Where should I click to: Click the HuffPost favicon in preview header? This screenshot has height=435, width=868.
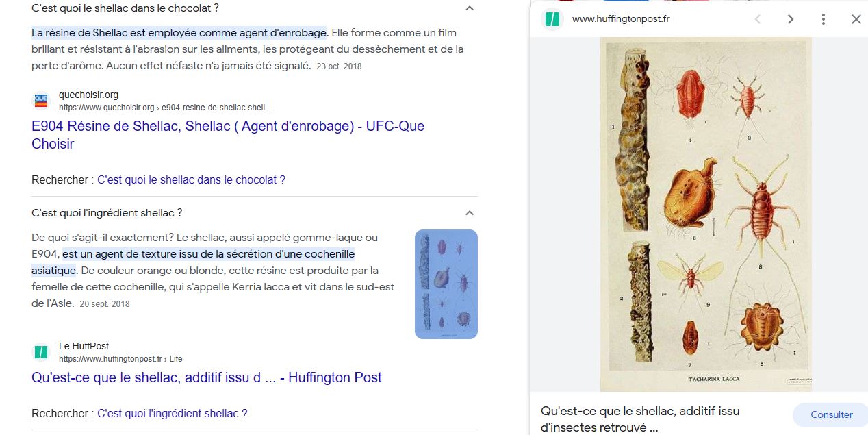pos(552,19)
